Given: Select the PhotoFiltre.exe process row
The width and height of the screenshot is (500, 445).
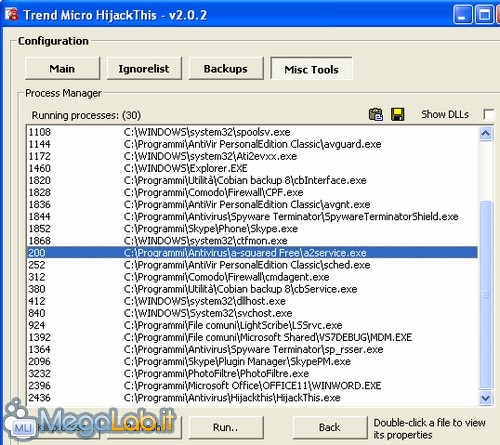Looking at the screenshot, I should click(252, 373).
